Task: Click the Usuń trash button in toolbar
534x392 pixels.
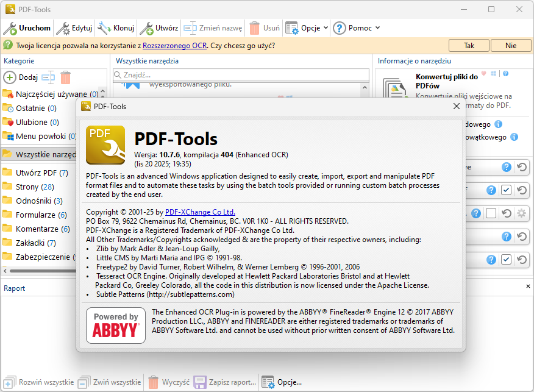Action: (x=265, y=28)
